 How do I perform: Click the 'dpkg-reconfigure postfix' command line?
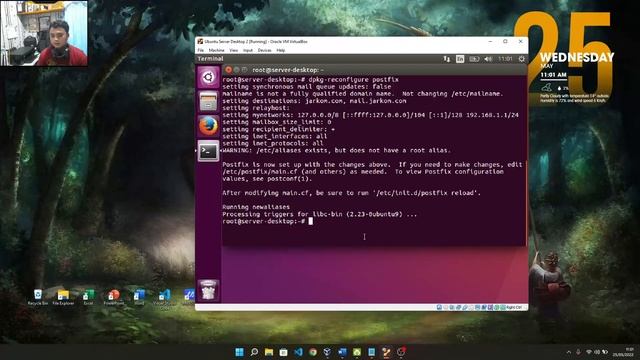click(x=311, y=80)
